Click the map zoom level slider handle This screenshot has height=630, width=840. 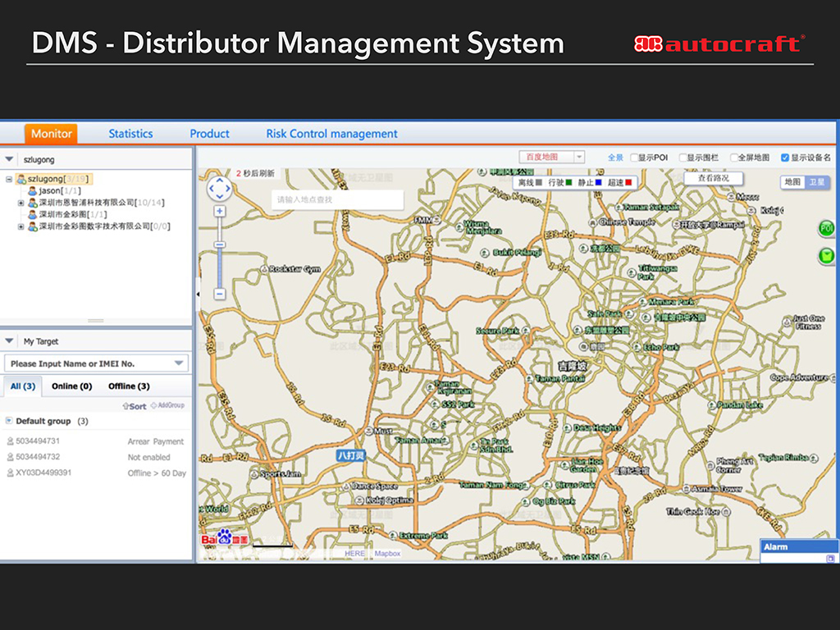pos(220,244)
